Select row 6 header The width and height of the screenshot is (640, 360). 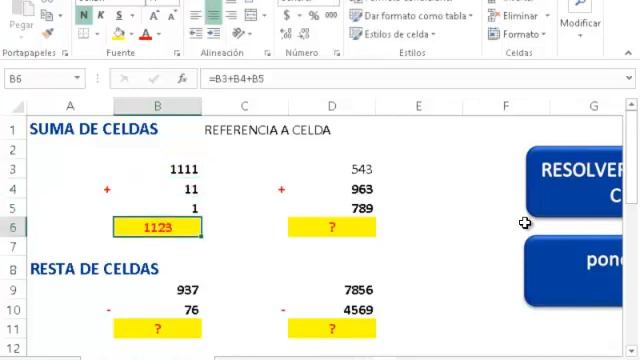(13, 227)
